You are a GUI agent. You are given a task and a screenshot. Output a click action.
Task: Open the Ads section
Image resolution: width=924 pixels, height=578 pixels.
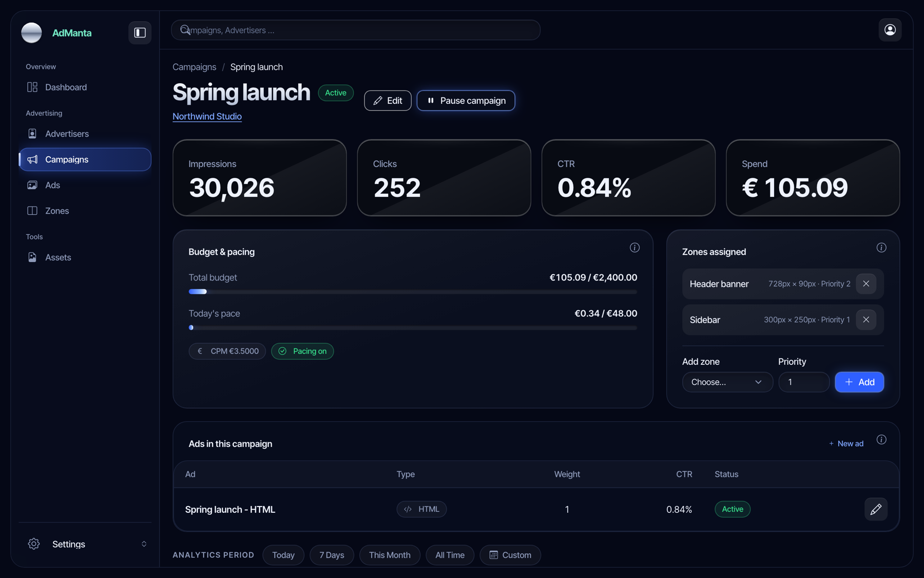[85, 185]
